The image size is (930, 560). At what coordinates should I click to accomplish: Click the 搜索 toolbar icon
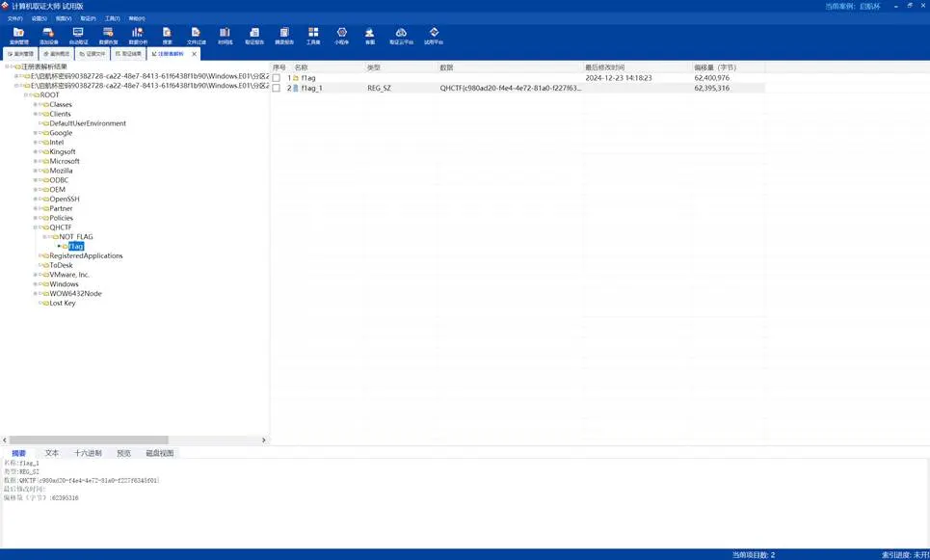[x=168, y=36]
